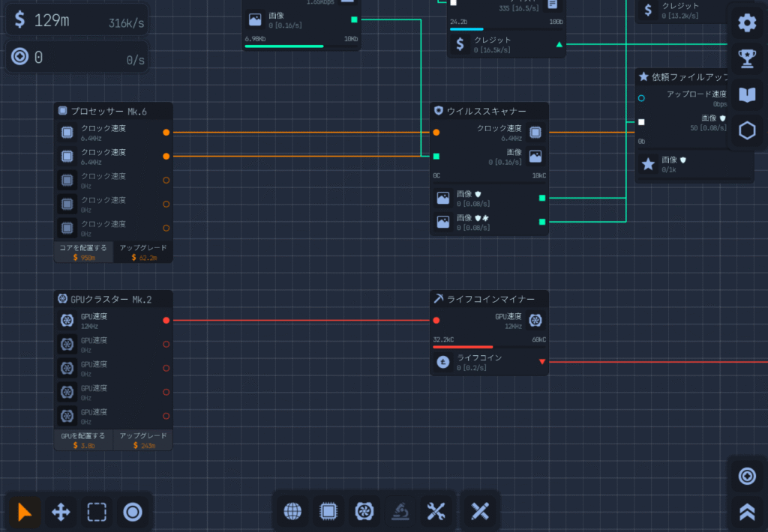Select the four-arrow move tool
The height and width of the screenshot is (532, 768).
pyautogui.click(x=61, y=512)
